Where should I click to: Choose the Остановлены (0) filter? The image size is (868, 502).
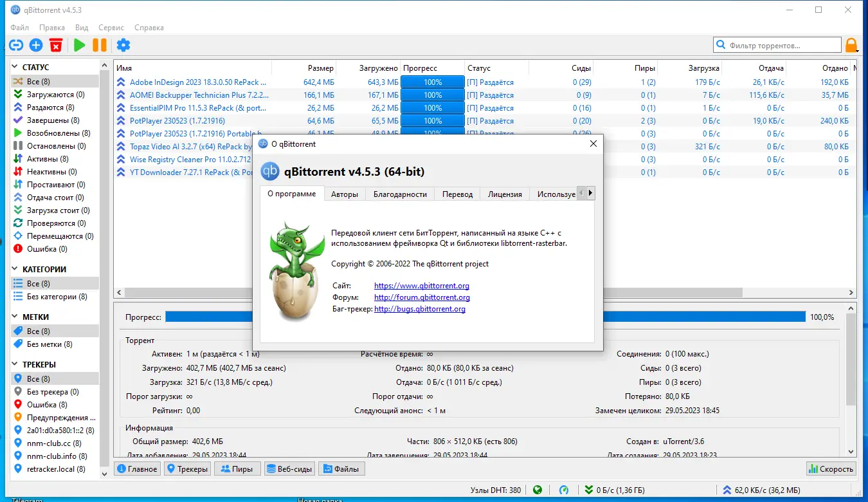click(55, 146)
